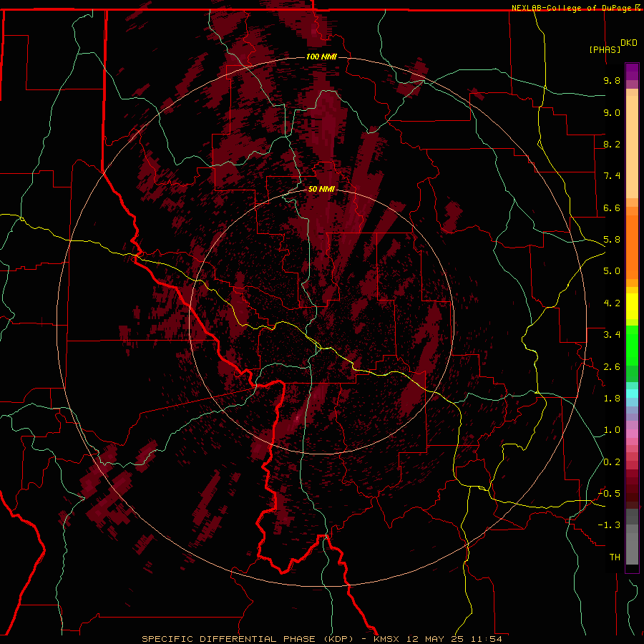The width and height of the screenshot is (644, 644).
Task: Click the 5.0 legend value
Action: pyautogui.click(x=612, y=271)
